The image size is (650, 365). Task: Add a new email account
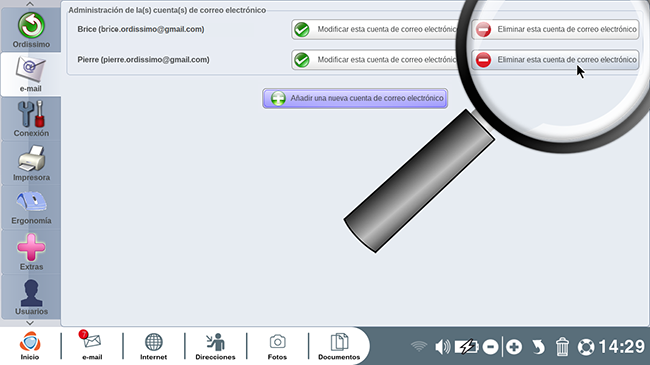click(355, 98)
